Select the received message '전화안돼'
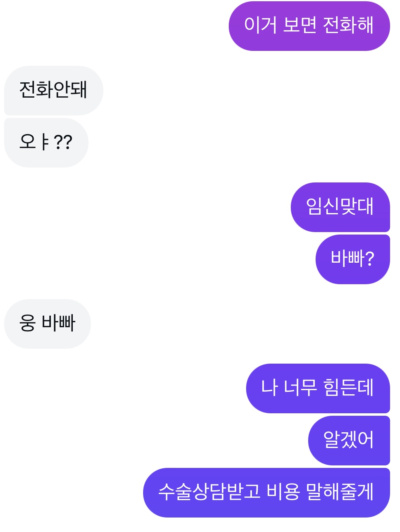 point(53,90)
